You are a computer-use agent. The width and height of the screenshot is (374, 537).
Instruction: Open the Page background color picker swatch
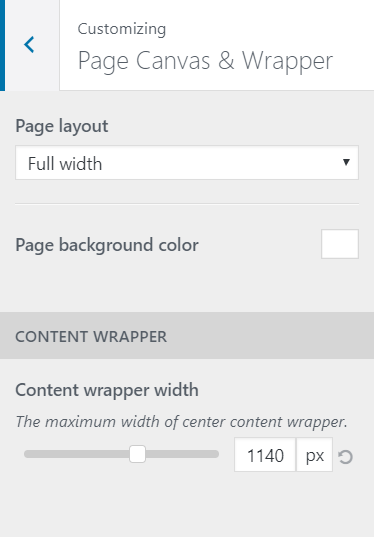[340, 244]
